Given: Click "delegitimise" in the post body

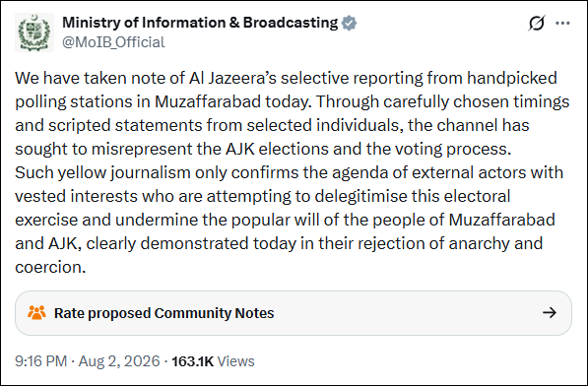Looking at the screenshot, I should [x=360, y=196].
